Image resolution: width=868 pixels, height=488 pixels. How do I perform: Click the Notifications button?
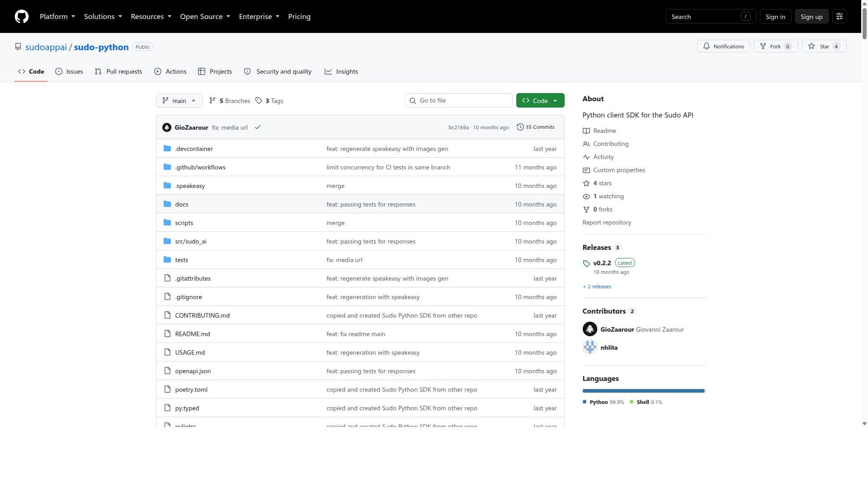click(723, 47)
